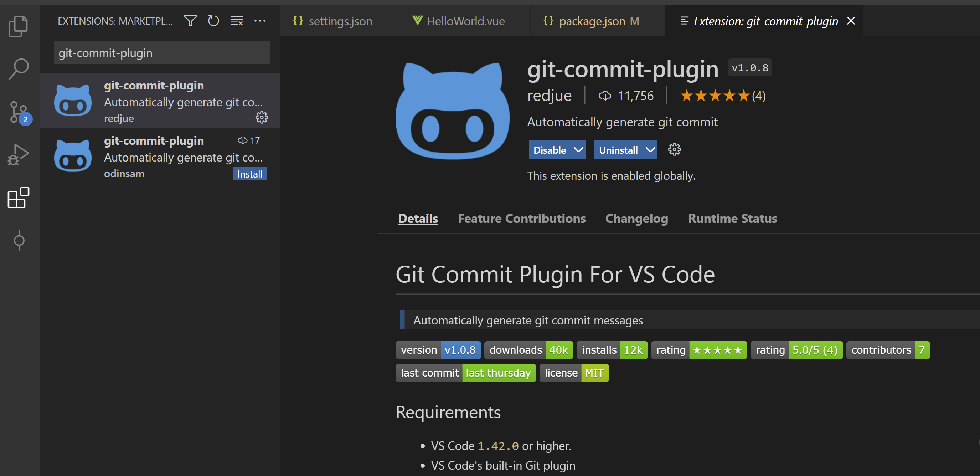Image resolution: width=980 pixels, height=476 pixels.
Task: Click the rating 5.0/5 (4) badge
Action: click(796, 350)
